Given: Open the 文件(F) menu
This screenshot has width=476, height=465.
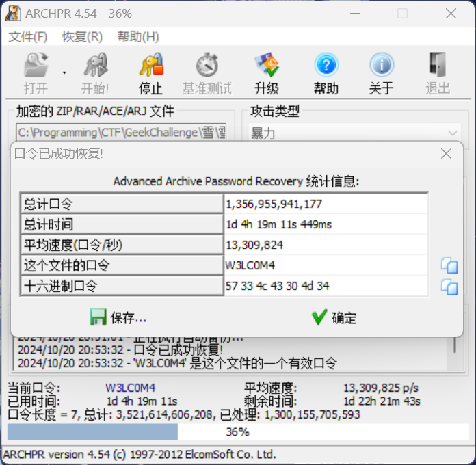Looking at the screenshot, I should pos(27,37).
